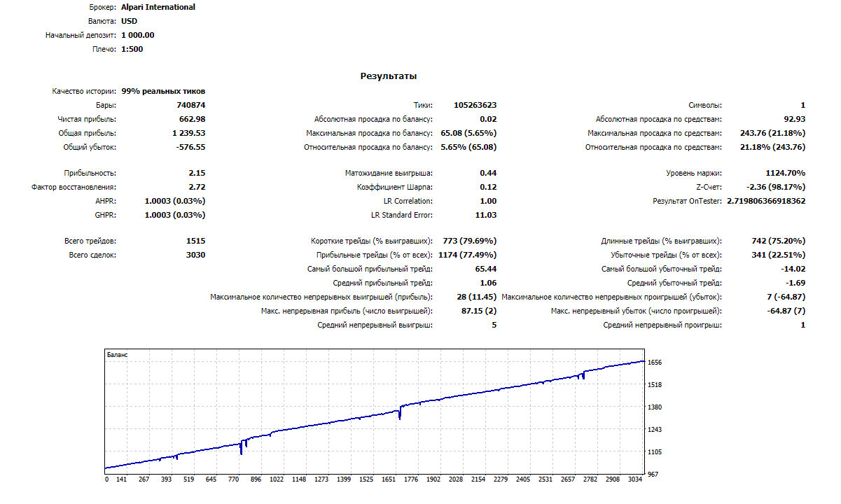Select the Фактор восстановления label
841x504 pixels.
pyautogui.click(x=74, y=187)
